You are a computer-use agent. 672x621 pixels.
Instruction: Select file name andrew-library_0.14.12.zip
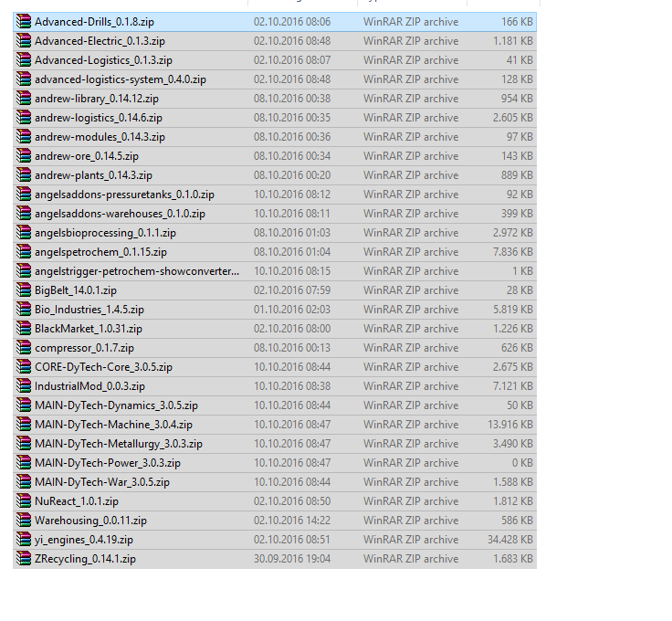tap(97, 99)
